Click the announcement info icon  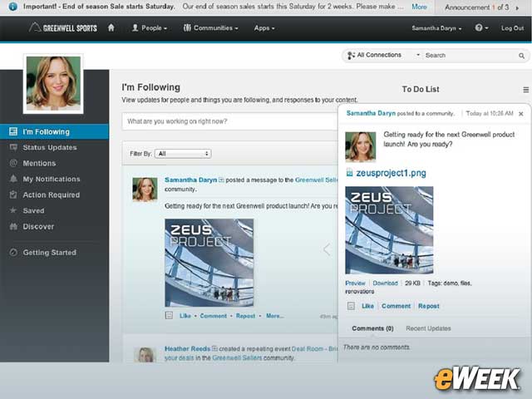click(x=12, y=7)
